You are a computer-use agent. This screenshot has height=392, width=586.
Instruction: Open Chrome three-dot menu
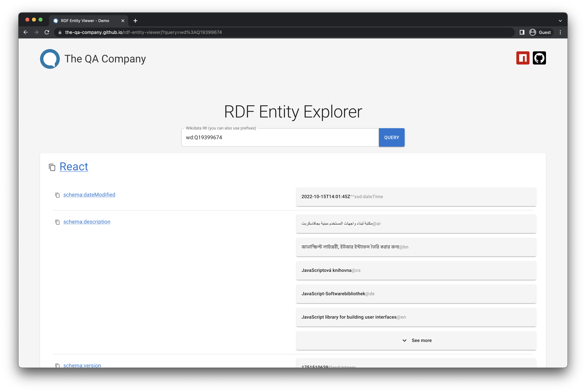point(560,32)
